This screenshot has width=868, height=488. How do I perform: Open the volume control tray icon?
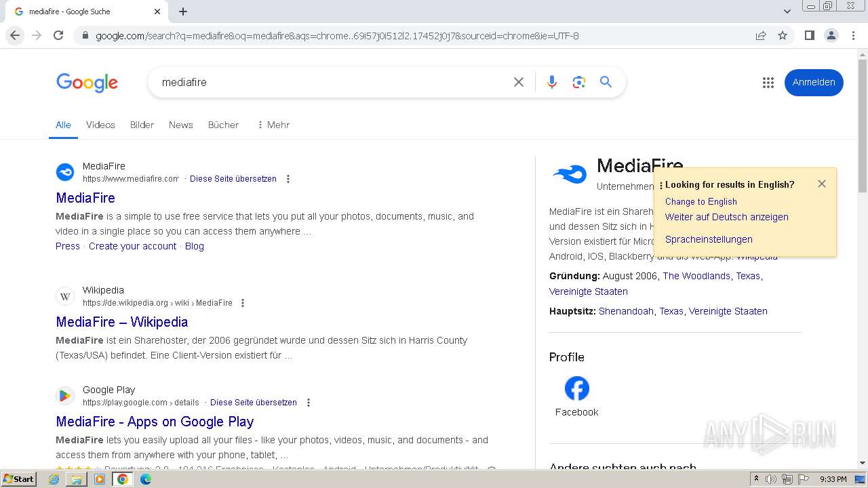[771, 479]
